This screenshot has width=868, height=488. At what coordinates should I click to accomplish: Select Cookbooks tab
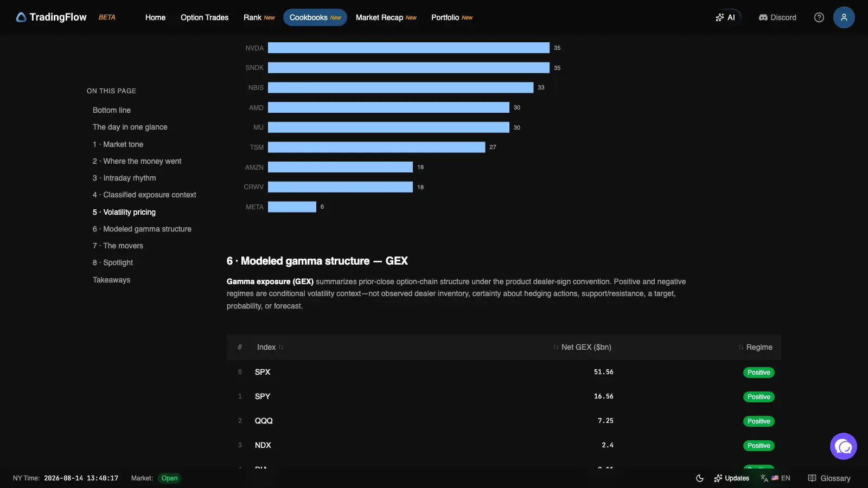(315, 17)
